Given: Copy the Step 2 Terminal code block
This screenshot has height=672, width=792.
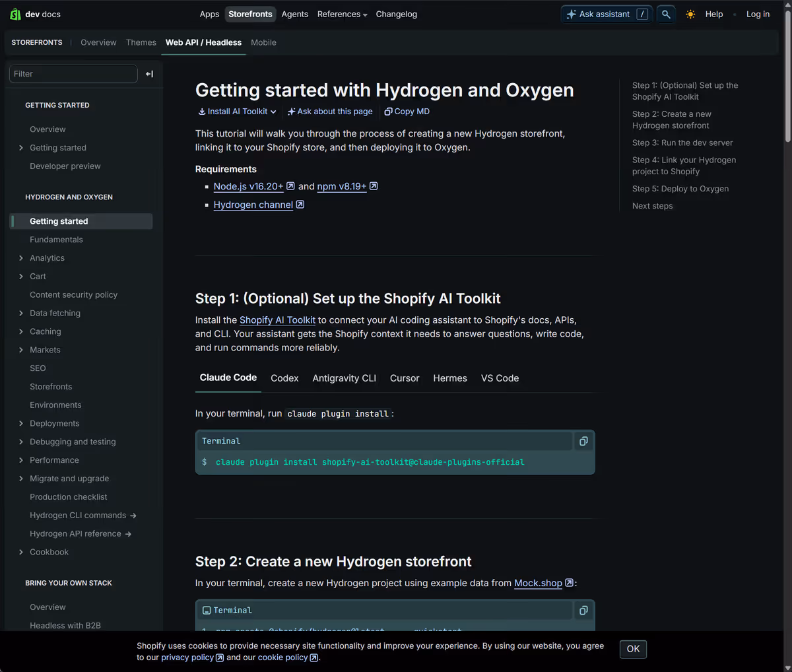Looking at the screenshot, I should click(583, 611).
